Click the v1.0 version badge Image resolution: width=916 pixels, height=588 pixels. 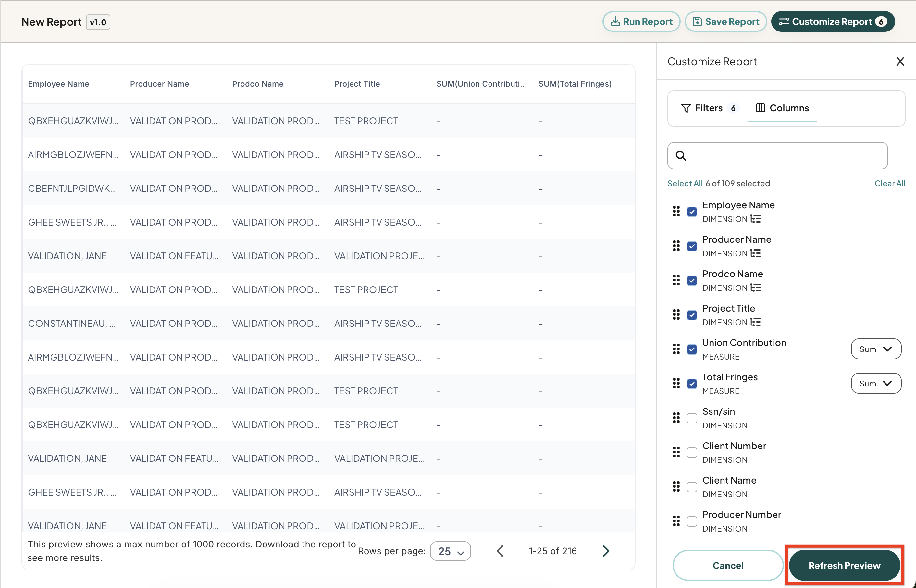(98, 22)
